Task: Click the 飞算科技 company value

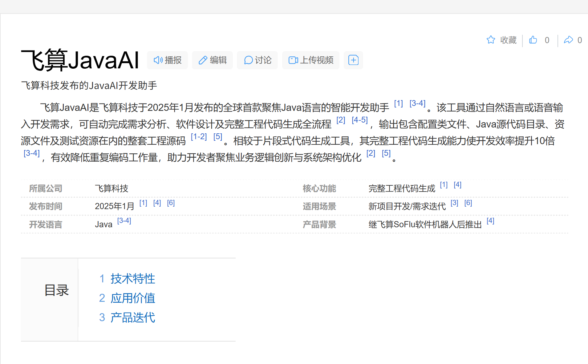Action: 112,188
